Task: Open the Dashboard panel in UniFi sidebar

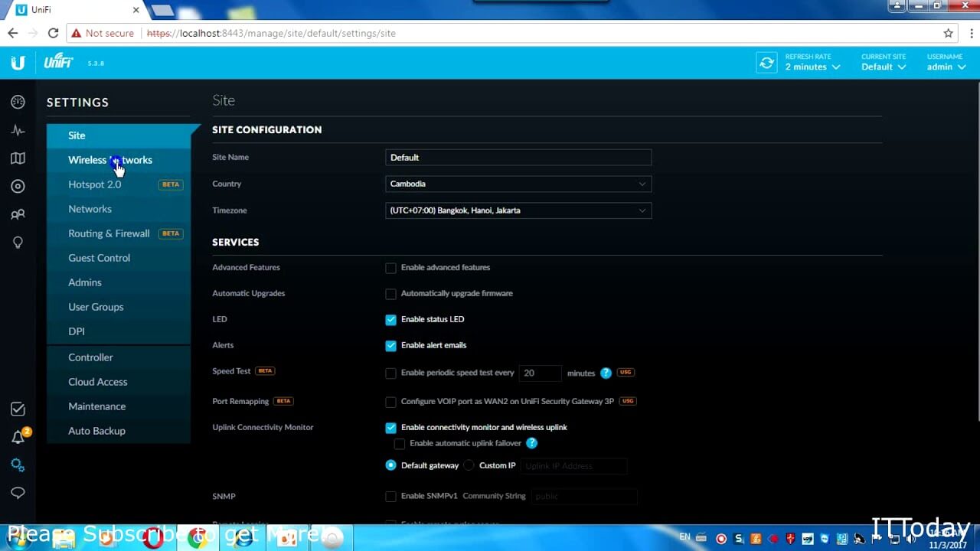Action: click(18, 102)
